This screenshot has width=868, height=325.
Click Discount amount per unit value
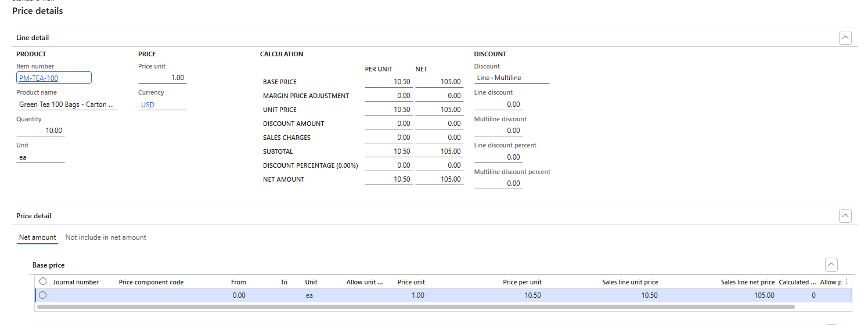click(x=389, y=124)
